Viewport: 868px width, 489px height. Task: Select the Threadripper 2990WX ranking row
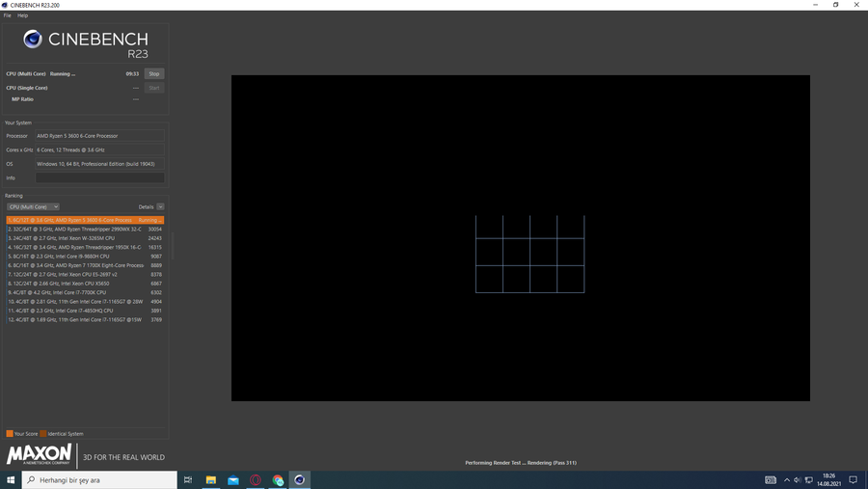tap(85, 229)
